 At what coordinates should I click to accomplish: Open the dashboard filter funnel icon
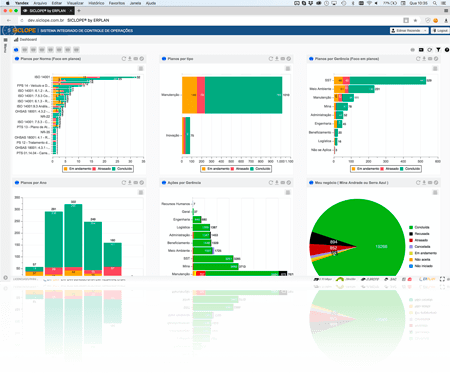[438, 50]
